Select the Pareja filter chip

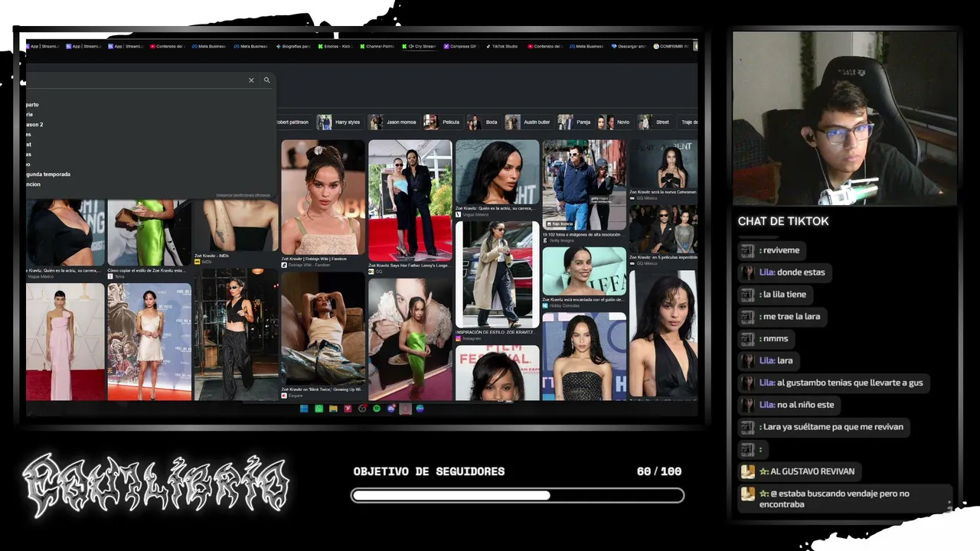pos(575,122)
